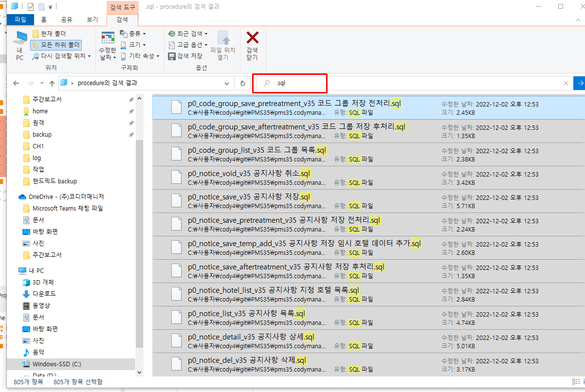Open 기타 속성 filter dropdown
The width and height of the screenshot is (585, 392).
[x=140, y=56]
